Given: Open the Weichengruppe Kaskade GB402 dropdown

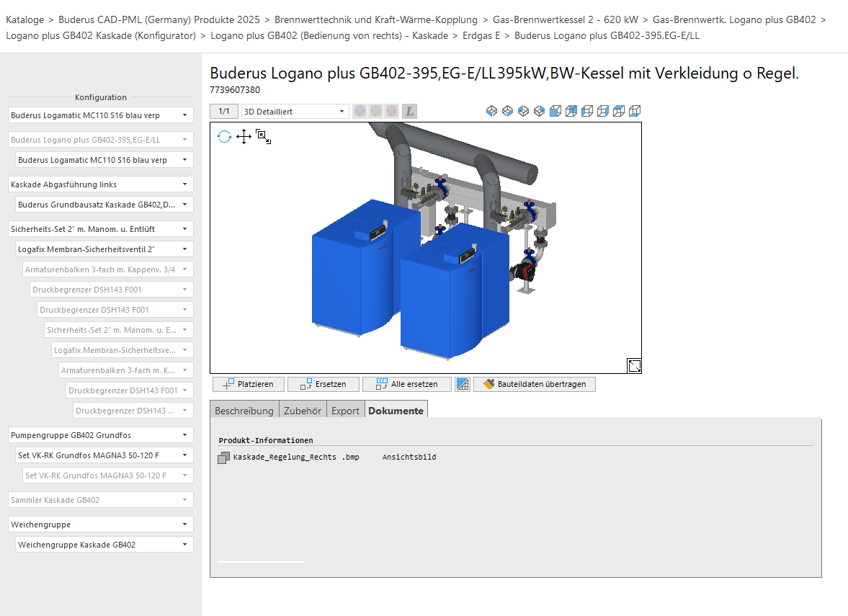Looking at the screenshot, I should pyautogui.click(x=104, y=545).
